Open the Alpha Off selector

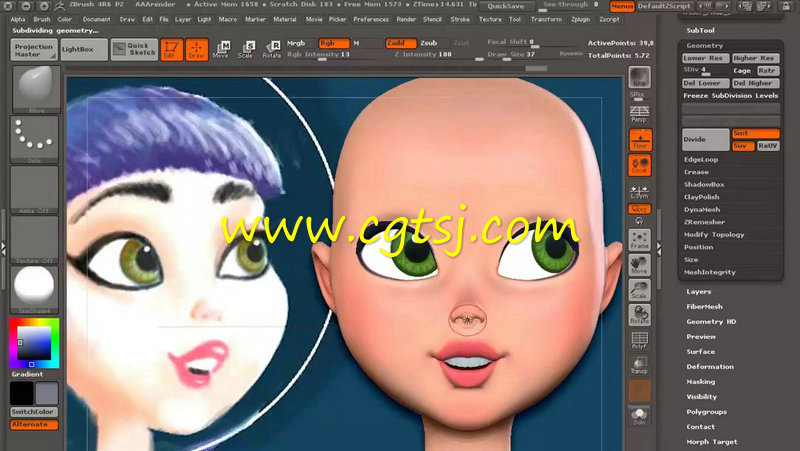pos(35,189)
